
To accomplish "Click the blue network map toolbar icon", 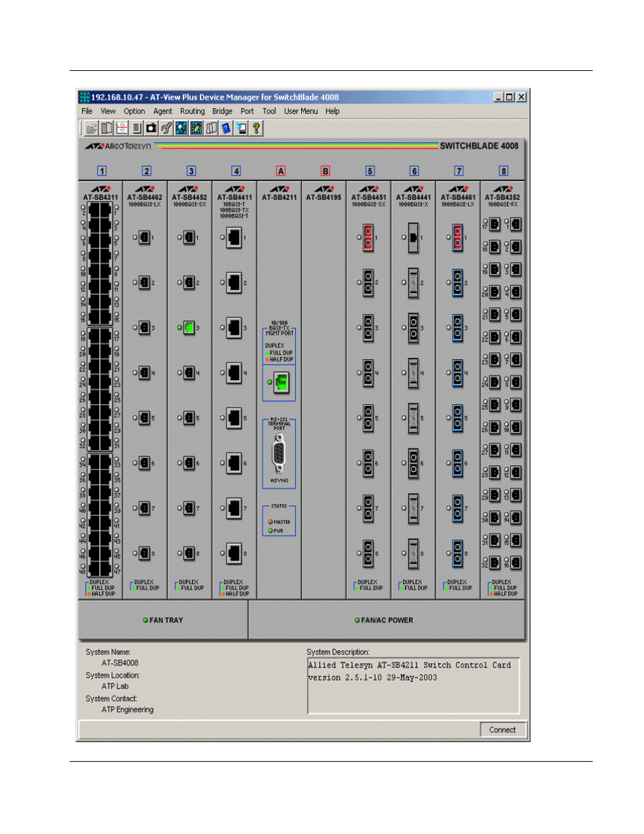I will click(x=181, y=128).
